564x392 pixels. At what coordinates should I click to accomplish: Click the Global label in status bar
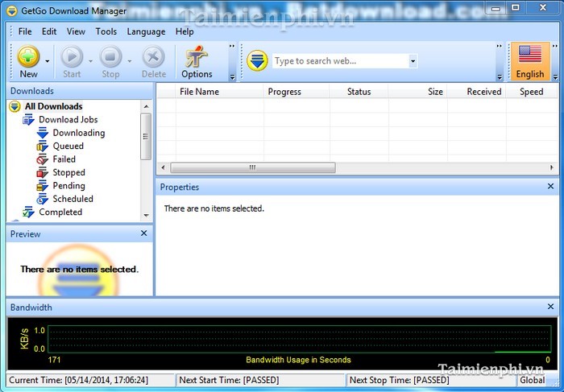(532, 380)
